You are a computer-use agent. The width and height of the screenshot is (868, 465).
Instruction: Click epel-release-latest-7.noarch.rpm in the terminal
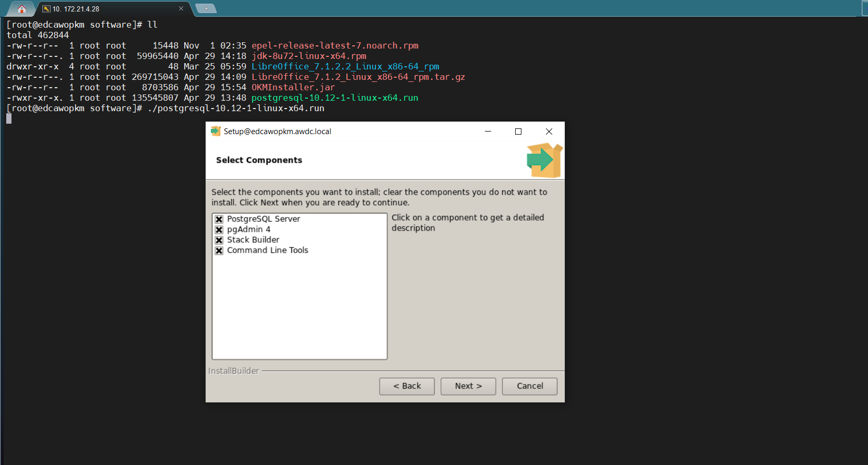[x=335, y=45]
